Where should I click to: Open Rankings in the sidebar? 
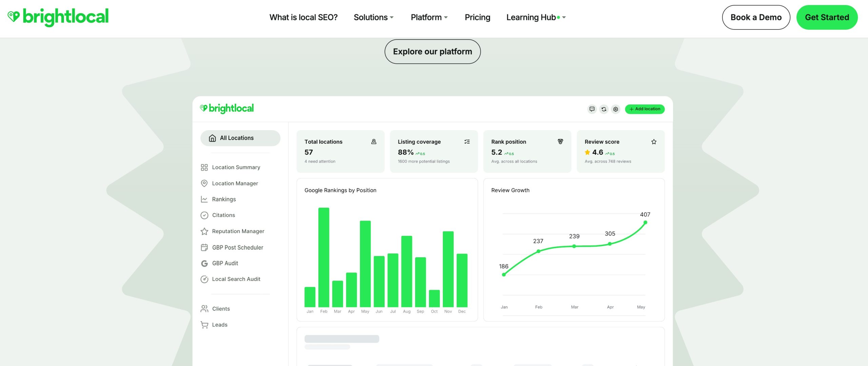(x=224, y=199)
